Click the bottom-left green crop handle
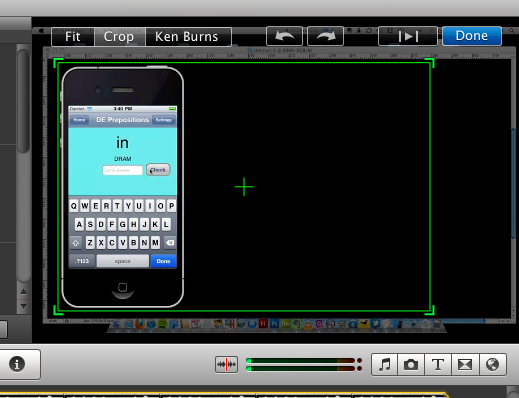This screenshot has width=519, height=398. pyautogui.click(x=58, y=310)
